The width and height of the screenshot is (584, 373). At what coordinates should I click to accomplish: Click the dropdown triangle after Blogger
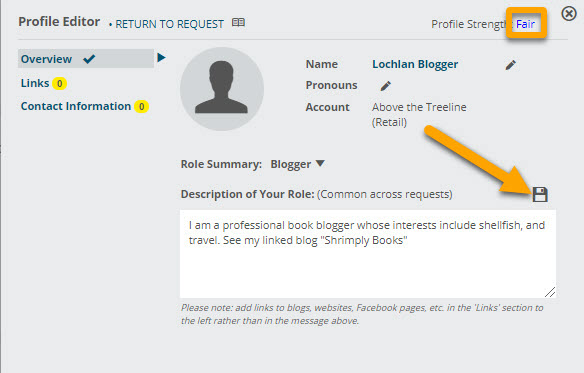320,163
